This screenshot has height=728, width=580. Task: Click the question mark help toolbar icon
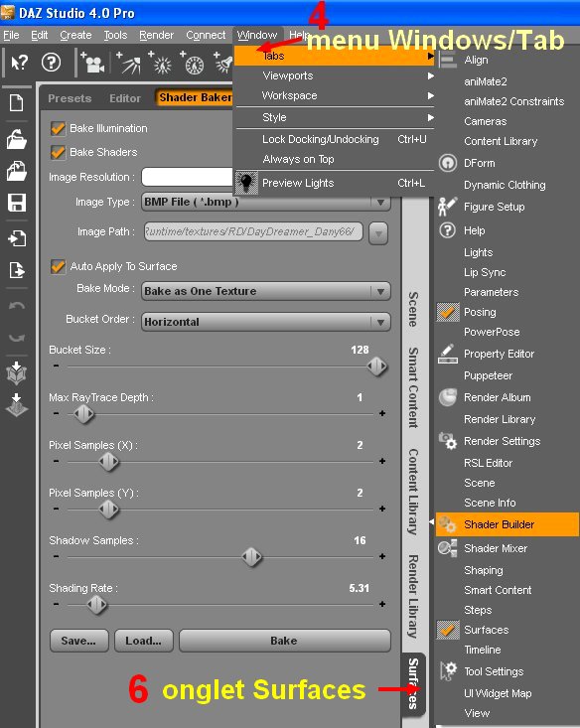pyautogui.click(x=51, y=62)
